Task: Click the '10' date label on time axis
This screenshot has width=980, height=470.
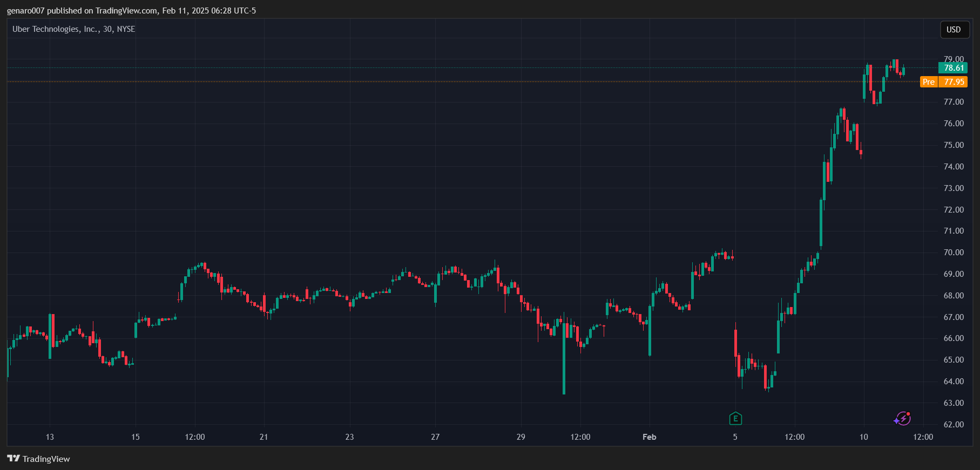Action: (x=864, y=437)
